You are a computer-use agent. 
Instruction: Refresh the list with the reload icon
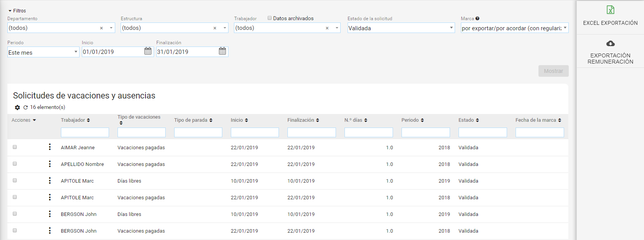click(26, 107)
